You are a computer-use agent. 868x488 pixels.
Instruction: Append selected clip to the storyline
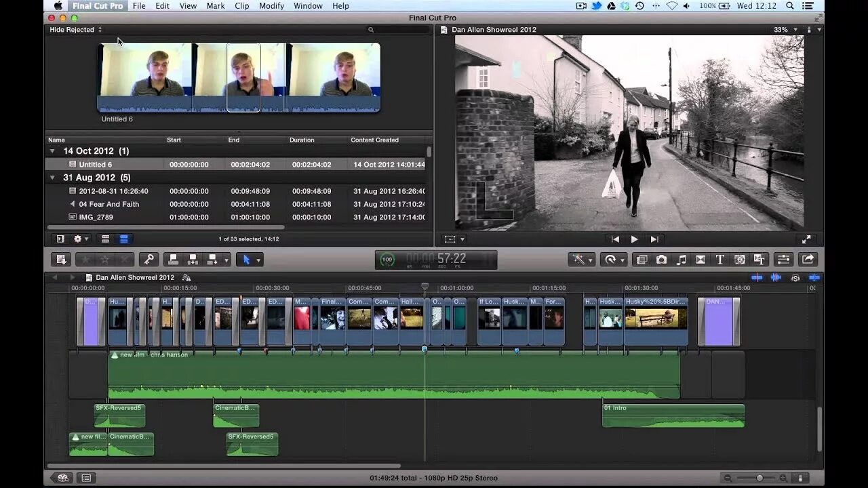(x=212, y=260)
